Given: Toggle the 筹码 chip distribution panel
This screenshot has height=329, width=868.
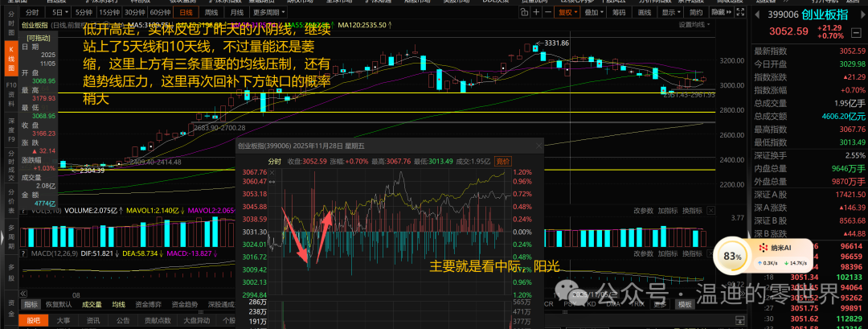Looking at the screenshot, I should (x=619, y=12).
